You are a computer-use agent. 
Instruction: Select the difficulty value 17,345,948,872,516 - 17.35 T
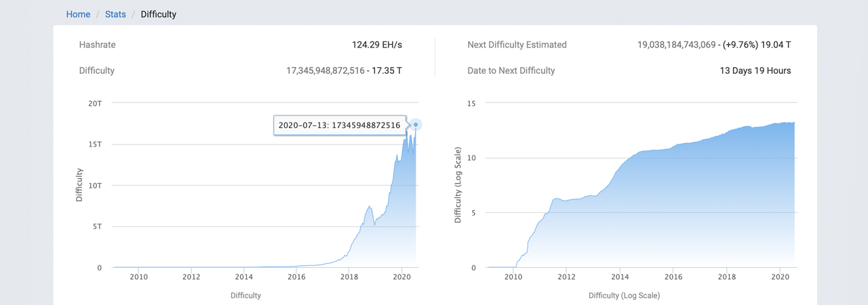(344, 70)
